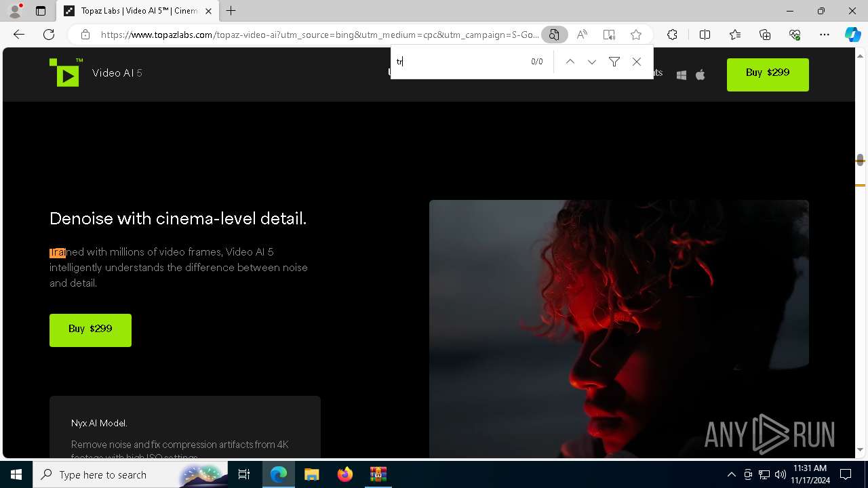Click the Denoise with cinema-level detail heading

click(178, 218)
